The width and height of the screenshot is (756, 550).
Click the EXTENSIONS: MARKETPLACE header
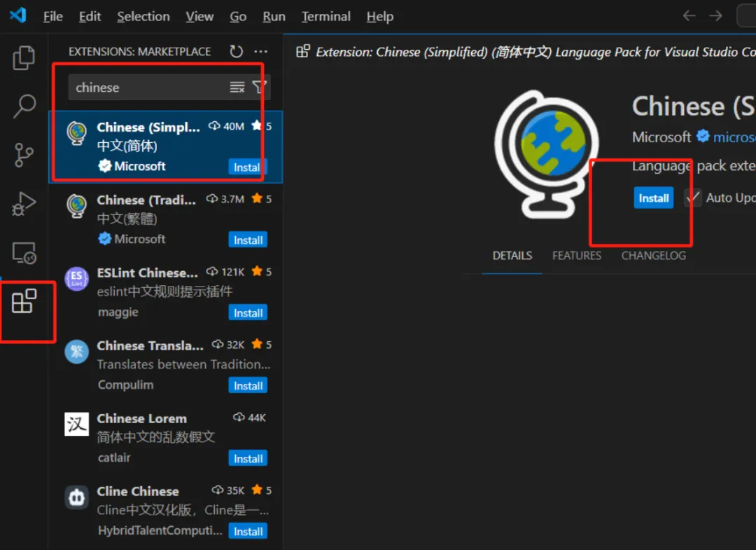coord(139,52)
